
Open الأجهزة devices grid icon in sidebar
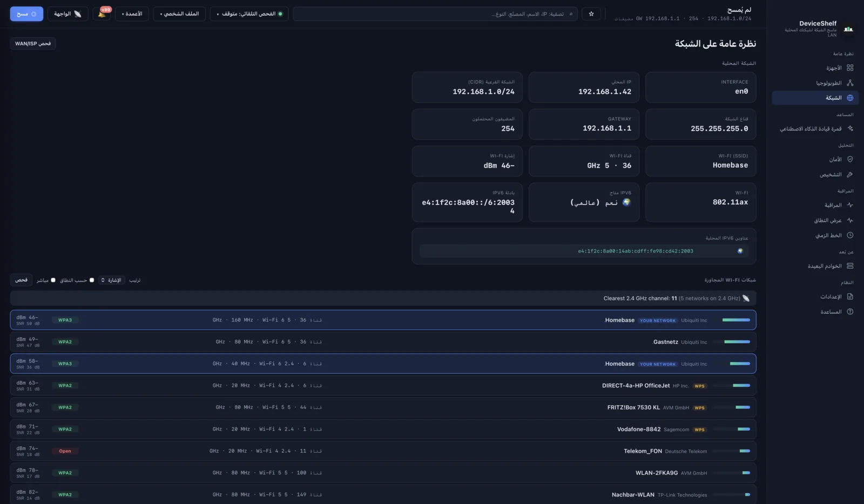point(850,68)
